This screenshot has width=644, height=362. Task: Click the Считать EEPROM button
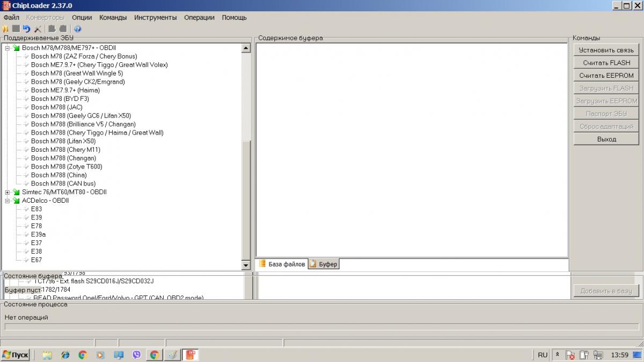tap(606, 76)
